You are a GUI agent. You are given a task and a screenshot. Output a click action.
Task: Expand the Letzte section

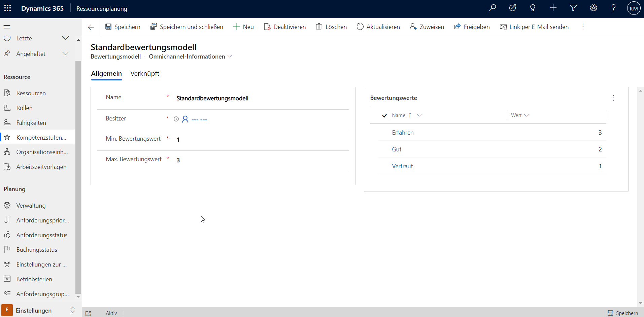click(66, 38)
